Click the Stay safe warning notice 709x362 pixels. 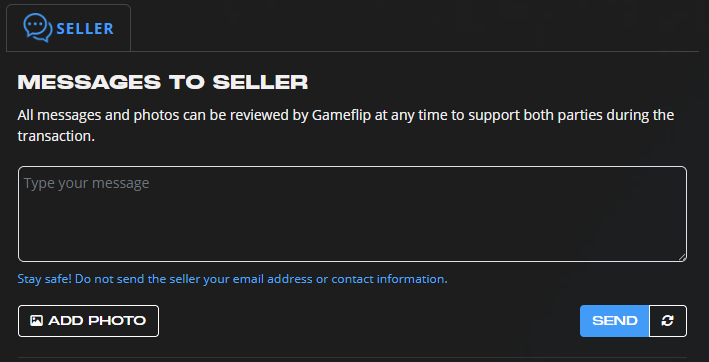(232, 279)
